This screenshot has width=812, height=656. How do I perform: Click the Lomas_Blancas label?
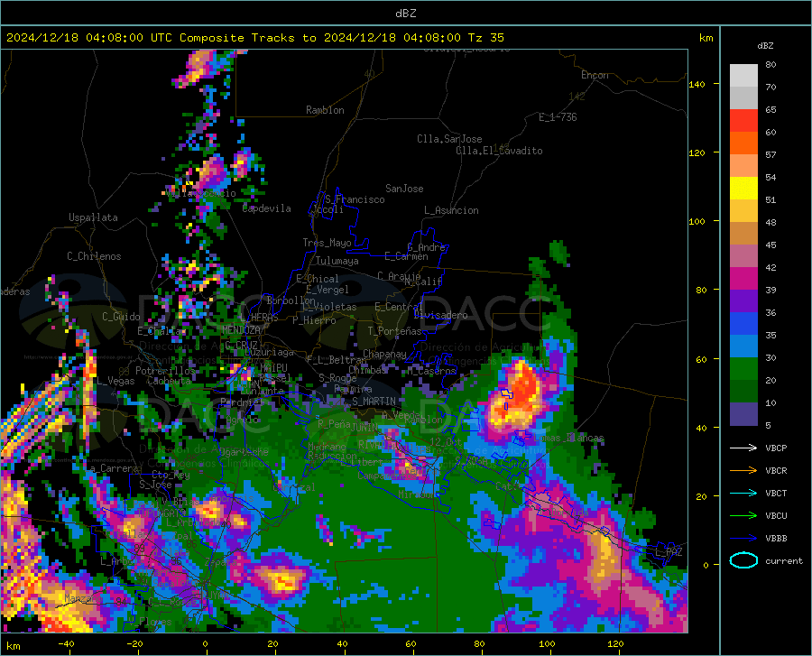(568, 438)
